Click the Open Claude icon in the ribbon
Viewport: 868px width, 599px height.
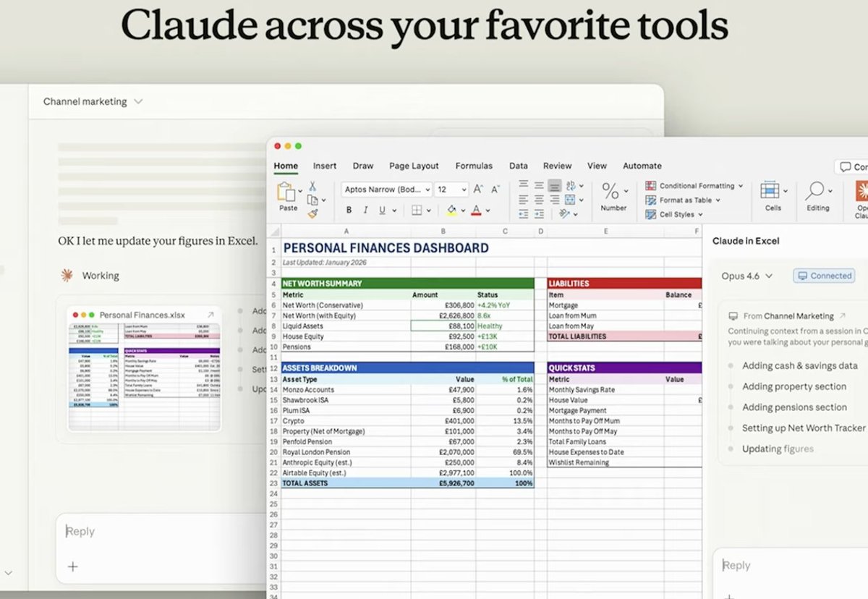(861, 191)
